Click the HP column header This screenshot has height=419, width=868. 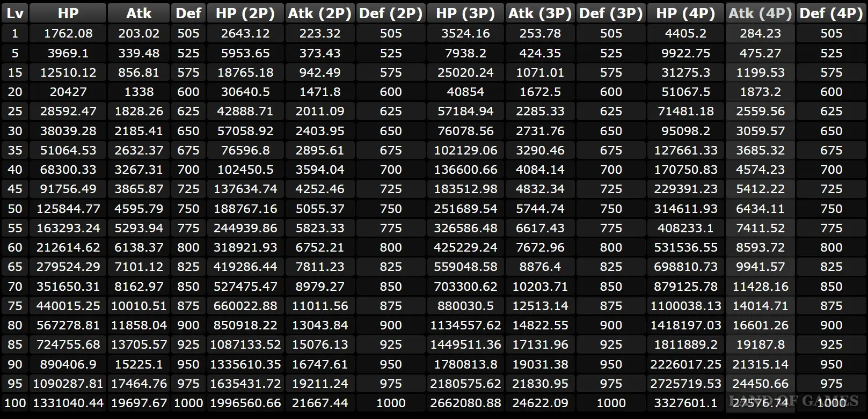68,13
